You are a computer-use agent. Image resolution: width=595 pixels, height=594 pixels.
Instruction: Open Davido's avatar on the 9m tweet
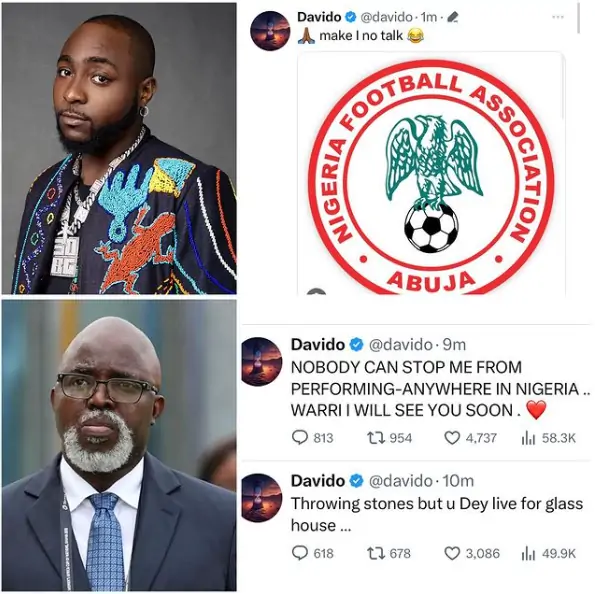262,361
